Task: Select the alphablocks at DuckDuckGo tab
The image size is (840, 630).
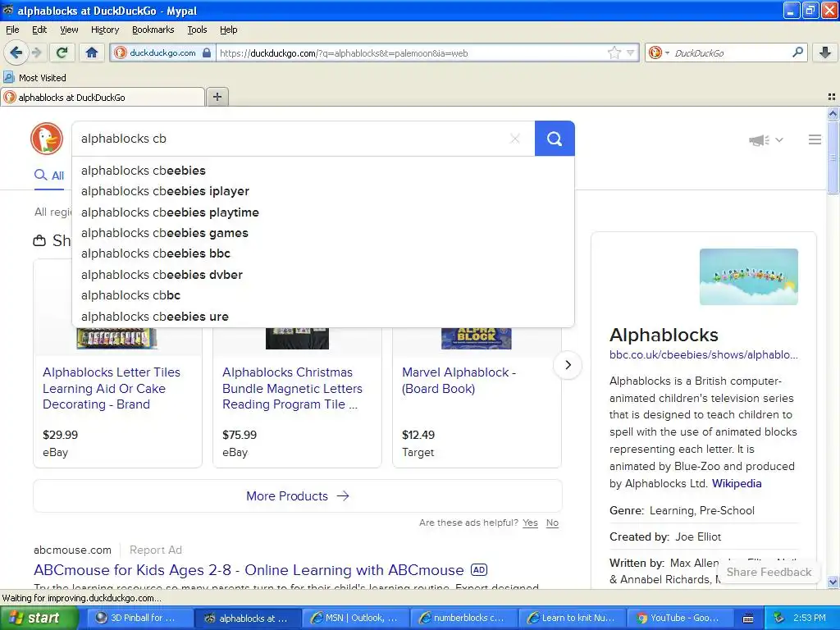Action: (103, 97)
